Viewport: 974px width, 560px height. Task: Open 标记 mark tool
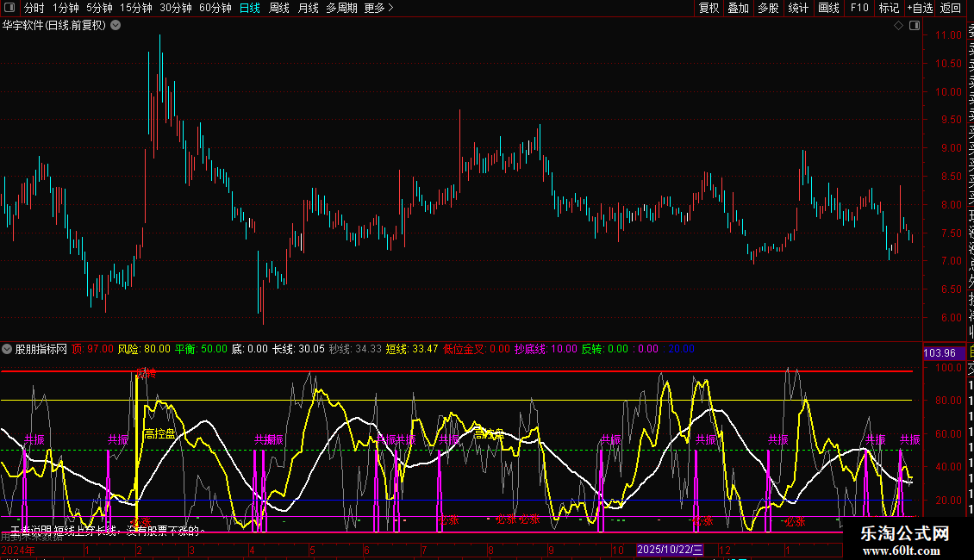click(888, 8)
